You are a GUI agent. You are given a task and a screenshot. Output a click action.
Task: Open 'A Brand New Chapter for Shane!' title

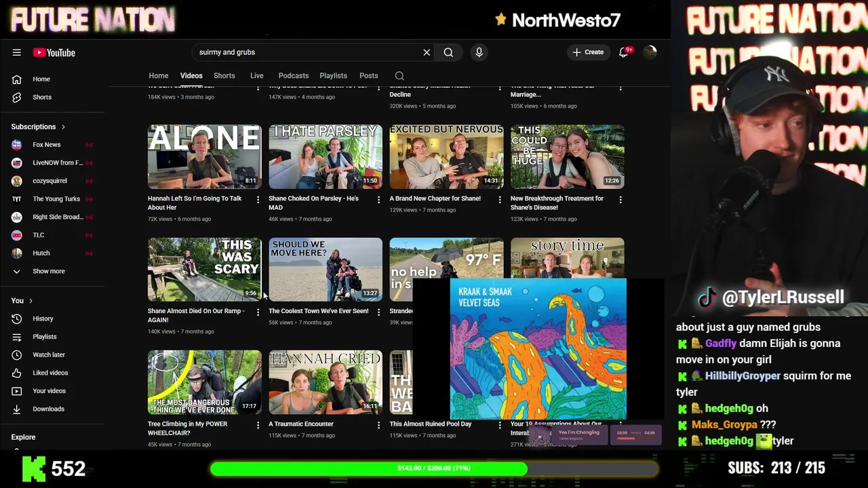pyautogui.click(x=435, y=199)
